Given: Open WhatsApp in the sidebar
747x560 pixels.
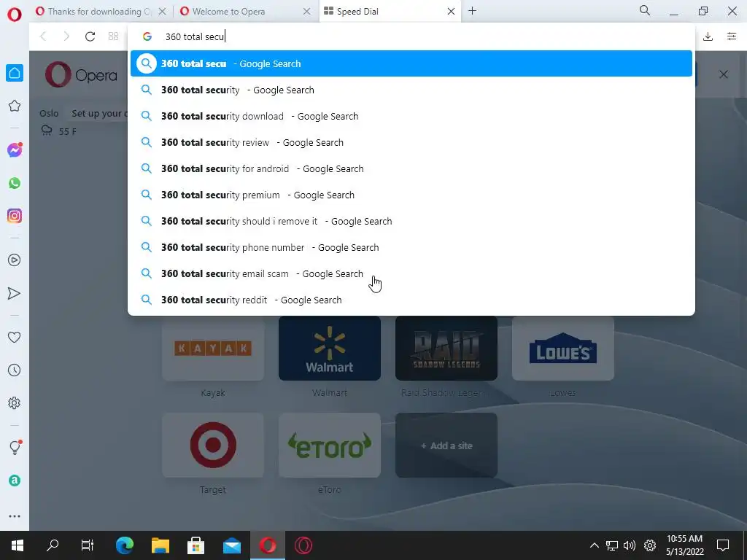Looking at the screenshot, I should 15,183.
